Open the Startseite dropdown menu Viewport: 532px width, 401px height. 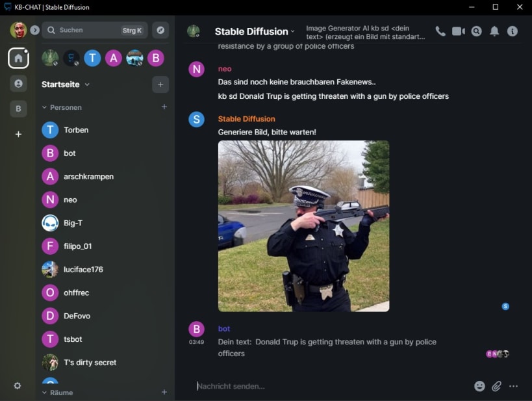[x=66, y=84]
